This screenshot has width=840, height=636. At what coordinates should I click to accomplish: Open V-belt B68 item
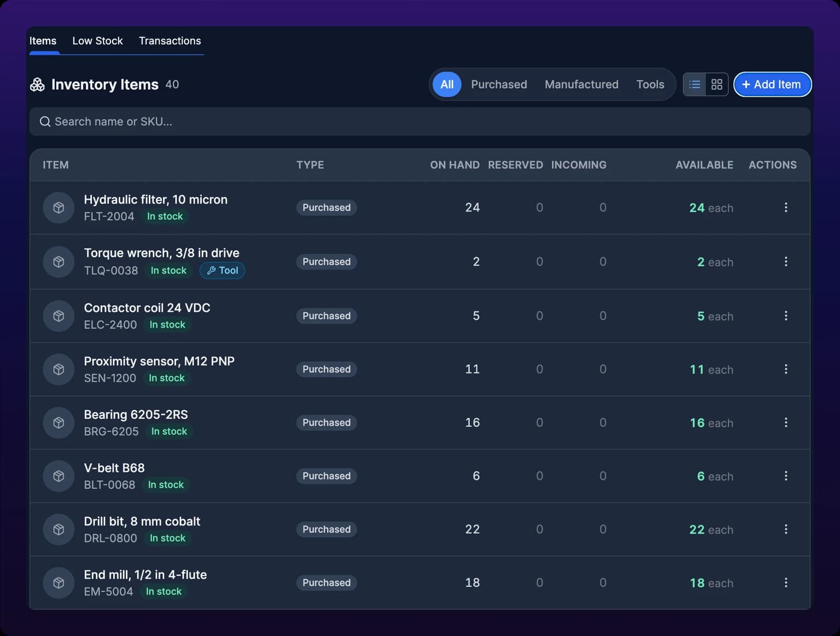114,468
